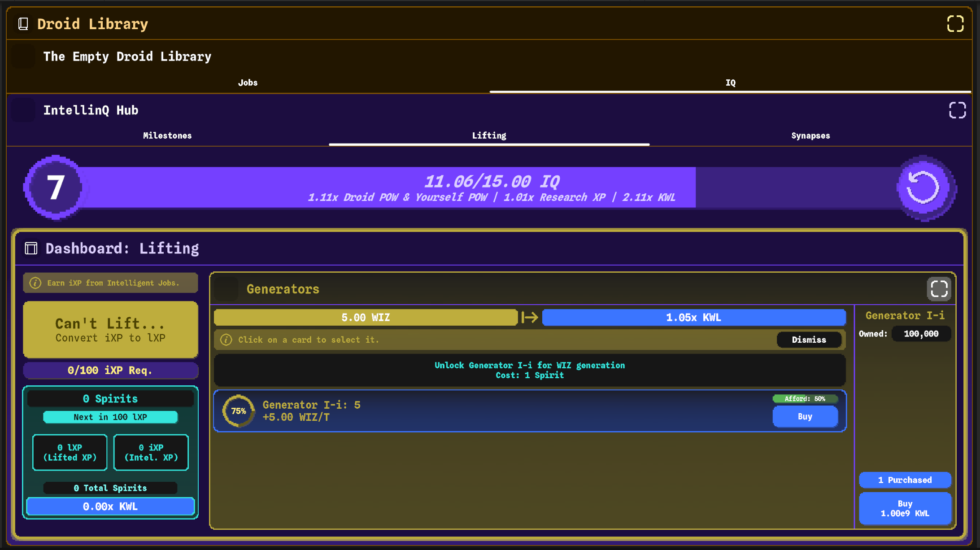Click the Can't Lift convert button
The image size is (980, 550).
point(110,330)
